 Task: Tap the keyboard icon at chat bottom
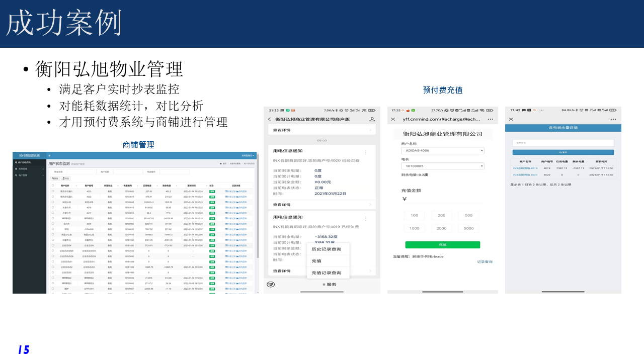pyautogui.click(x=271, y=285)
